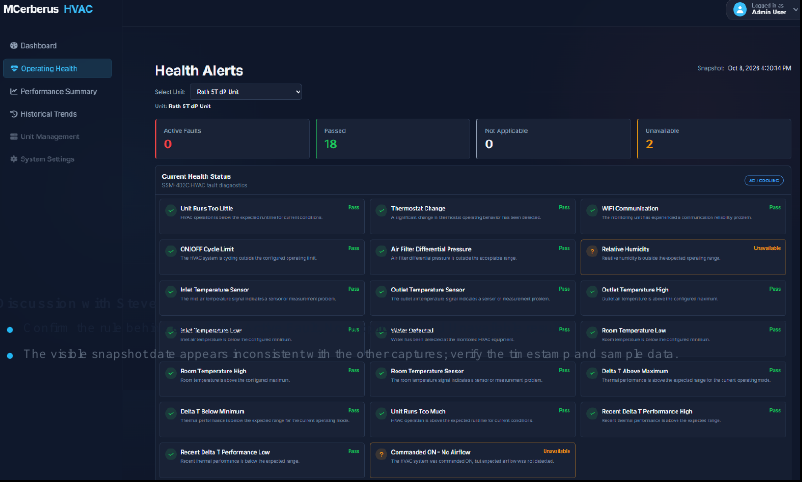The width and height of the screenshot is (802, 482).
Task: Click the AC | COOLING mode badge
Action: (x=764, y=180)
